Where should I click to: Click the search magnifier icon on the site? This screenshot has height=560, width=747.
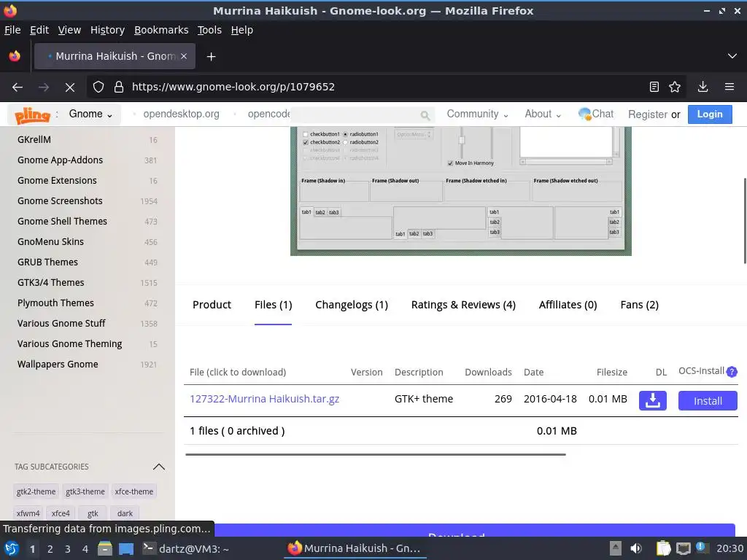coord(425,115)
